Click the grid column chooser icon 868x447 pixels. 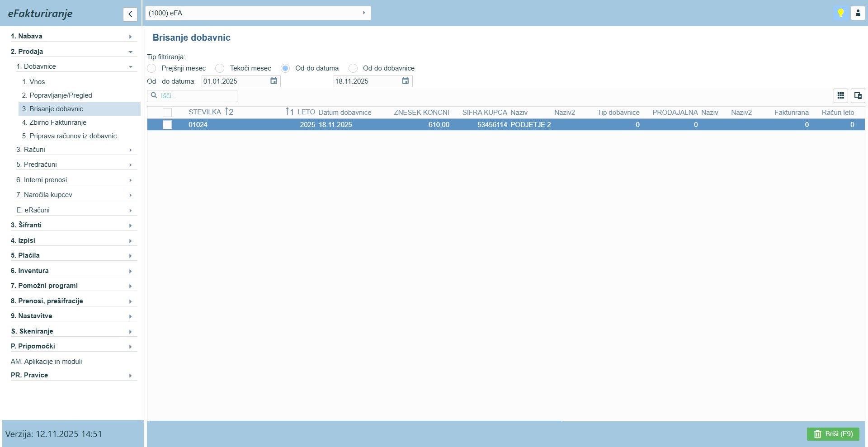click(x=840, y=95)
